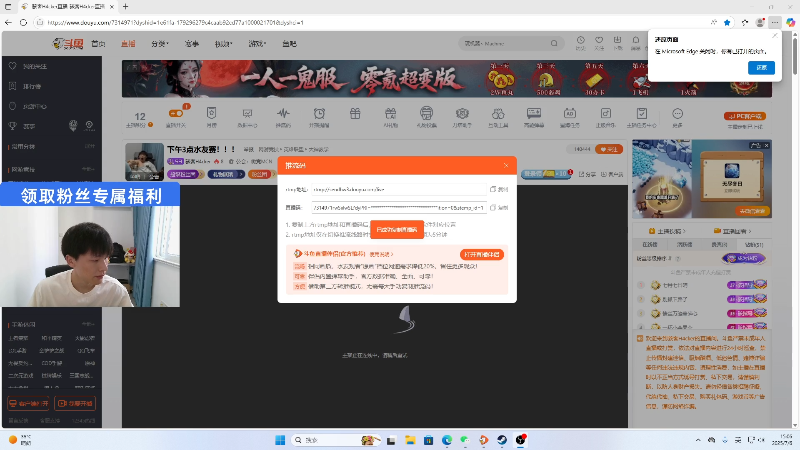The width and height of the screenshot is (800, 450).
Task: Open Microsoft Edge from the taskbar
Action: [447, 440]
